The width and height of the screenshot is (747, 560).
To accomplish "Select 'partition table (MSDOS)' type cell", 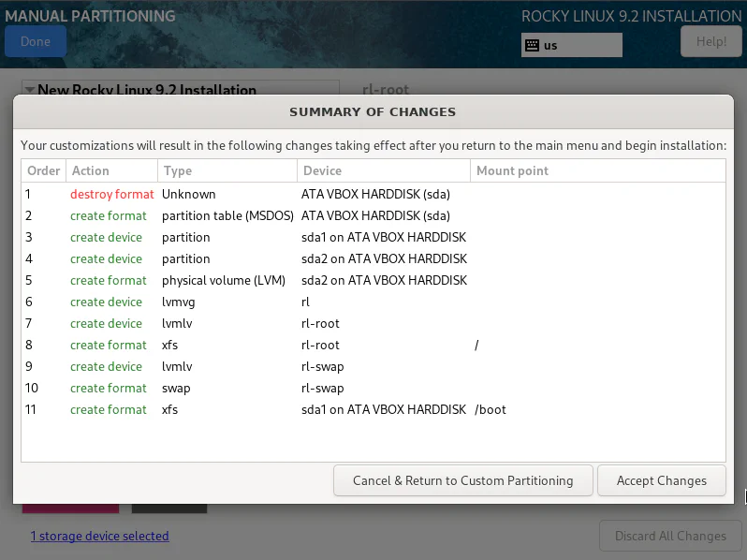I will point(227,216).
